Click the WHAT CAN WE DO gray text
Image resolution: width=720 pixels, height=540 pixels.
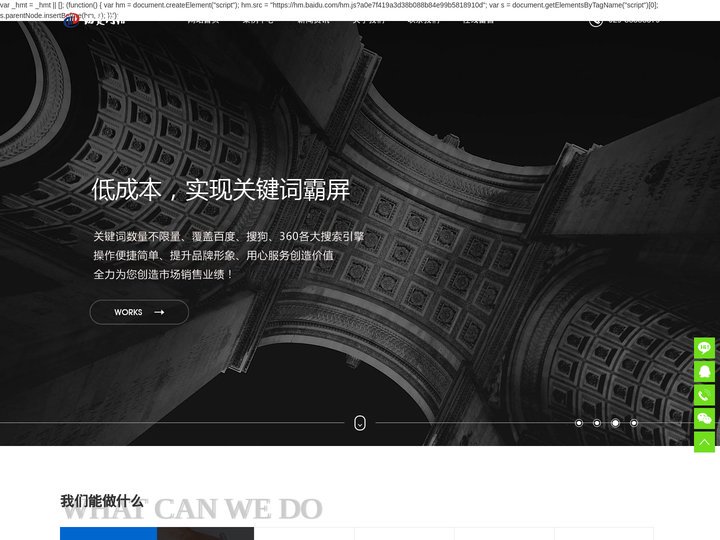191,510
